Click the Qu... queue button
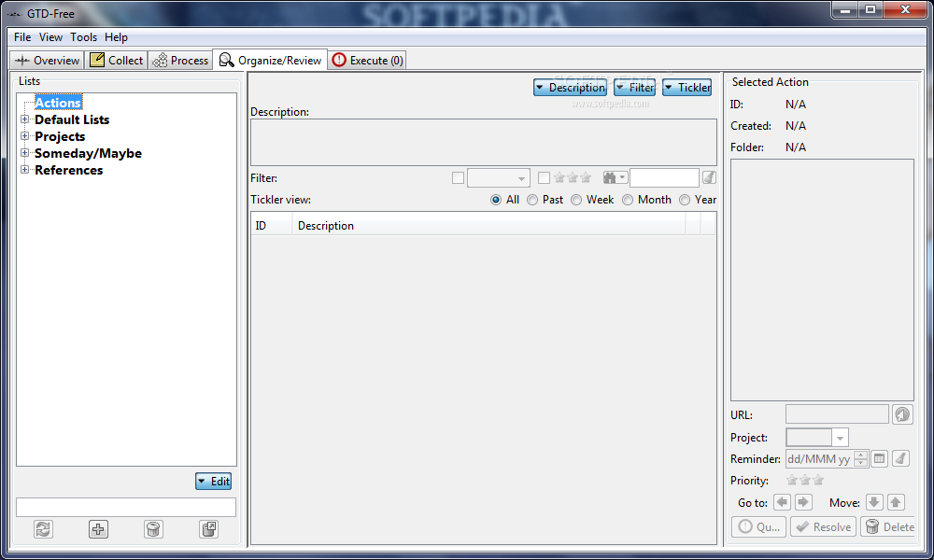The image size is (934, 560). click(758, 526)
